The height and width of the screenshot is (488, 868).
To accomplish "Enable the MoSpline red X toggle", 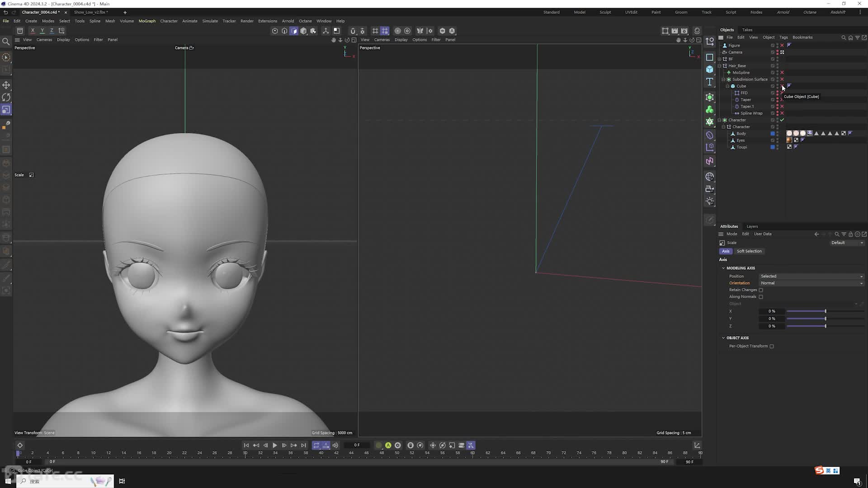I will [782, 72].
